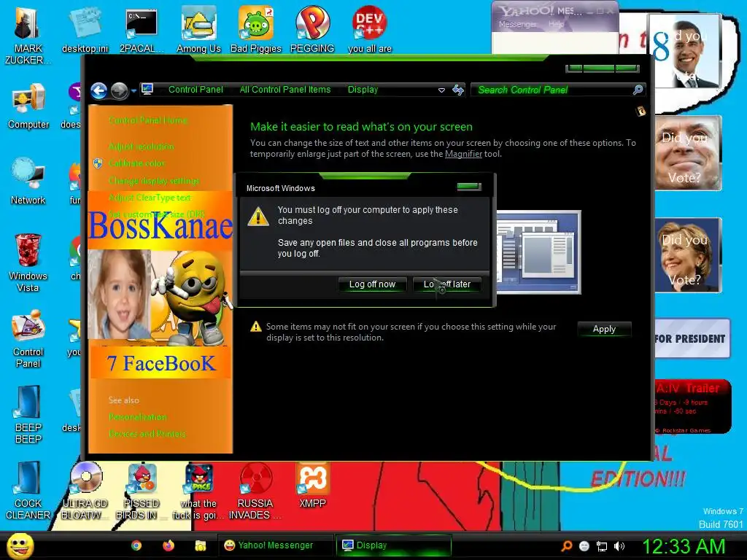Open the MARK ZUCKER desktop icon
Image resolution: width=747 pixels, height=560 pixels.
tap(27, 36)
